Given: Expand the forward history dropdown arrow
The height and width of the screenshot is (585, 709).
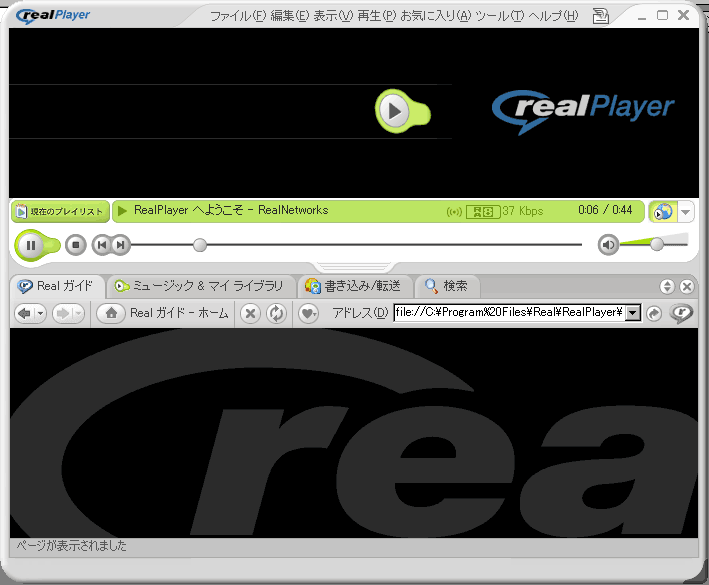Looking at the screenshot, I should [x=78, y=313].
